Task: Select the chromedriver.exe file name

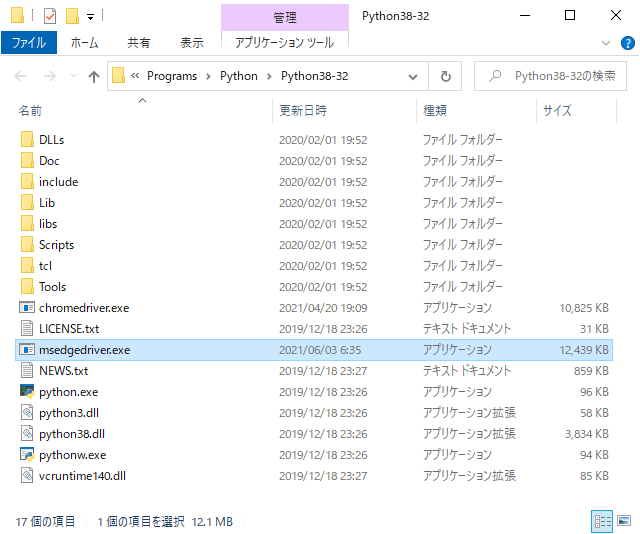Action: point(84,308)
